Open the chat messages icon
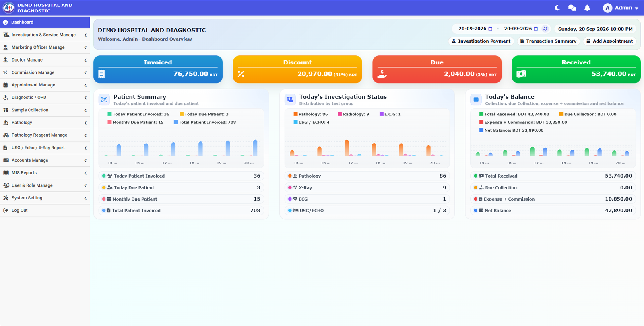This screenshot has width=644, height=326. click(572, 8)
